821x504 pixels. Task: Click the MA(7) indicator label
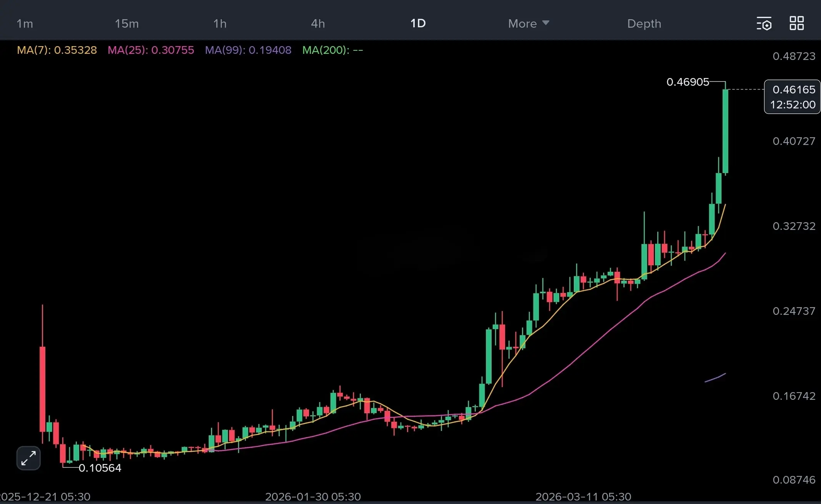pyautogui.click(x=57, y=50)
